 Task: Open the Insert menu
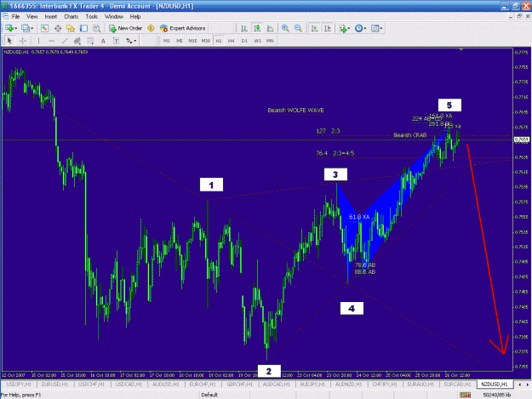click(51, 17)
